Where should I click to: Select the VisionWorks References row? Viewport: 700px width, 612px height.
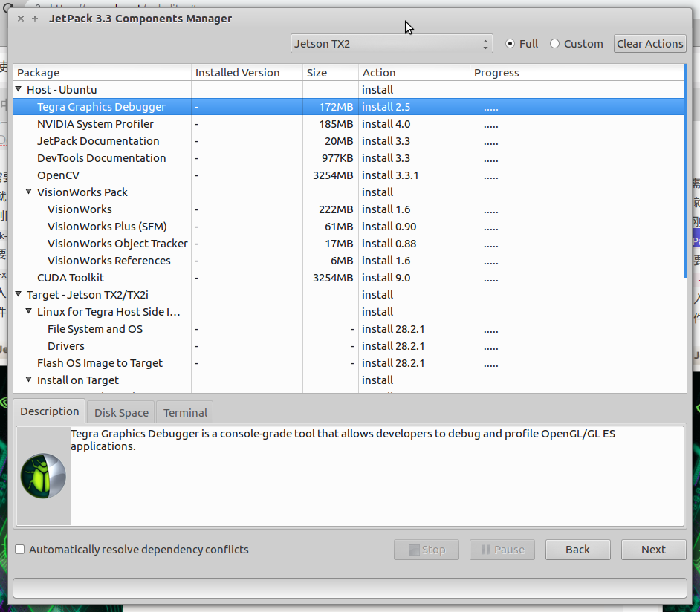coord(349,261)
